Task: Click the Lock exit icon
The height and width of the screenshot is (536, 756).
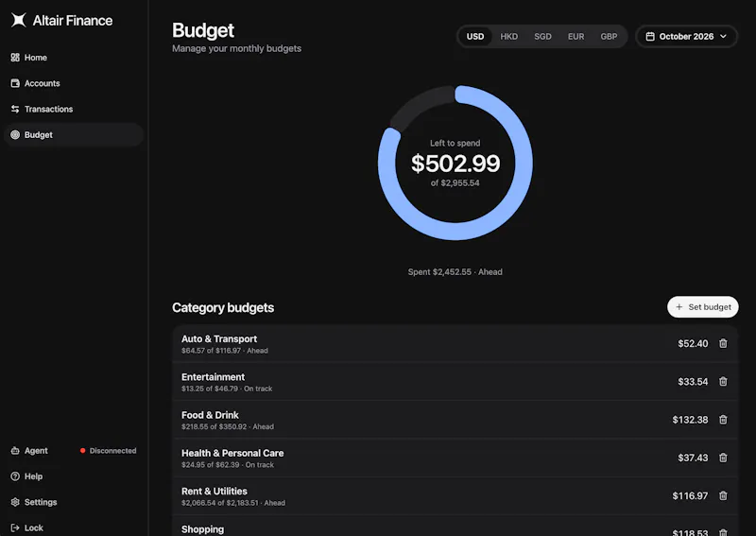Action: click(15, 527)
